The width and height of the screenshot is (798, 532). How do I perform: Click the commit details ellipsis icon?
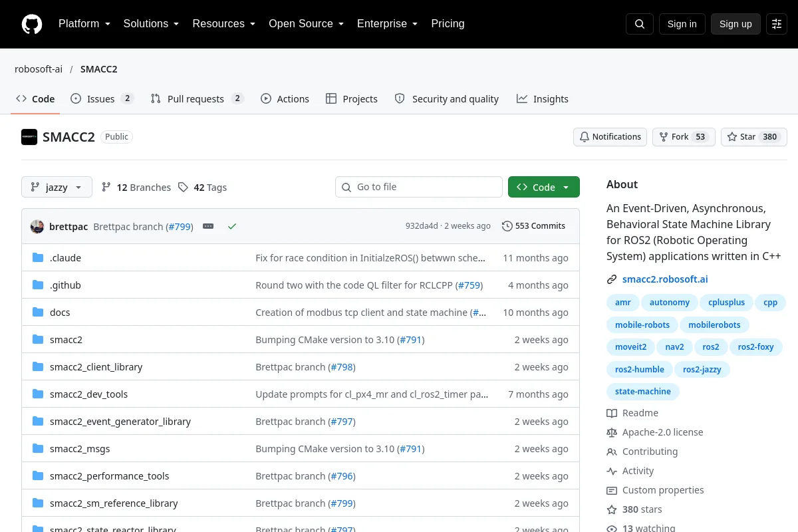(x=208, y=226)
